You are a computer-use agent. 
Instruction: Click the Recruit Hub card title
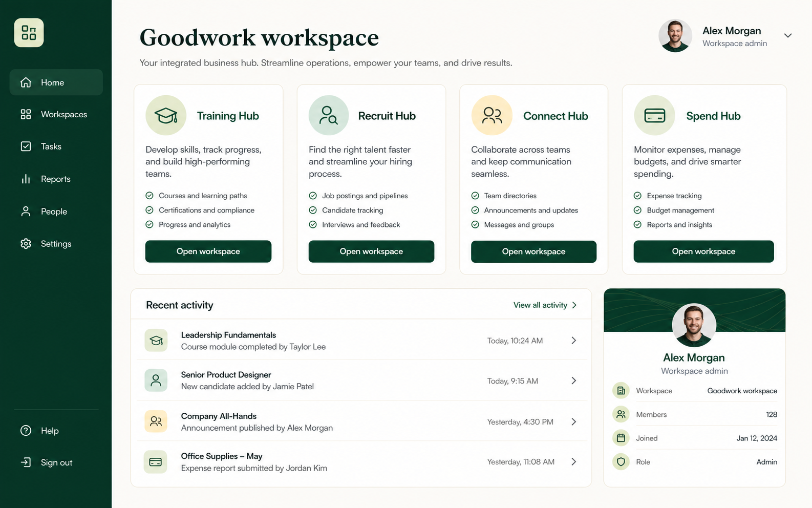[387, 116]
